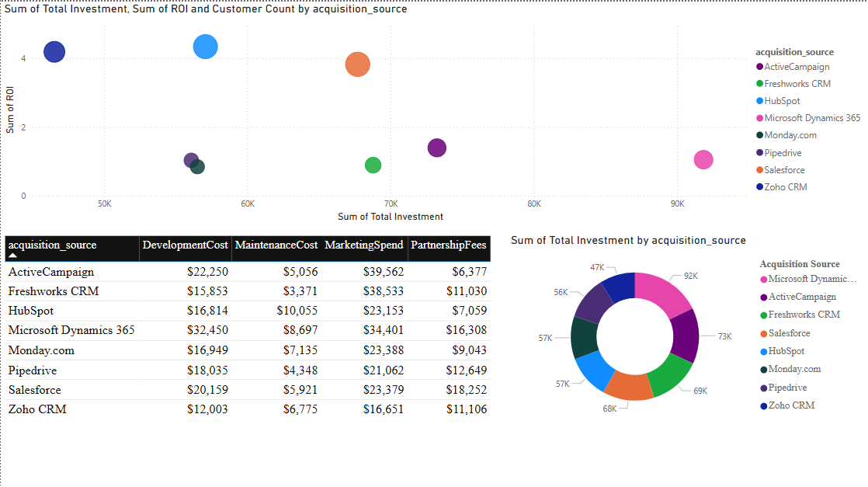Click the Sum of ROI axis title
The image size is (868, 487).
point(10,110)
